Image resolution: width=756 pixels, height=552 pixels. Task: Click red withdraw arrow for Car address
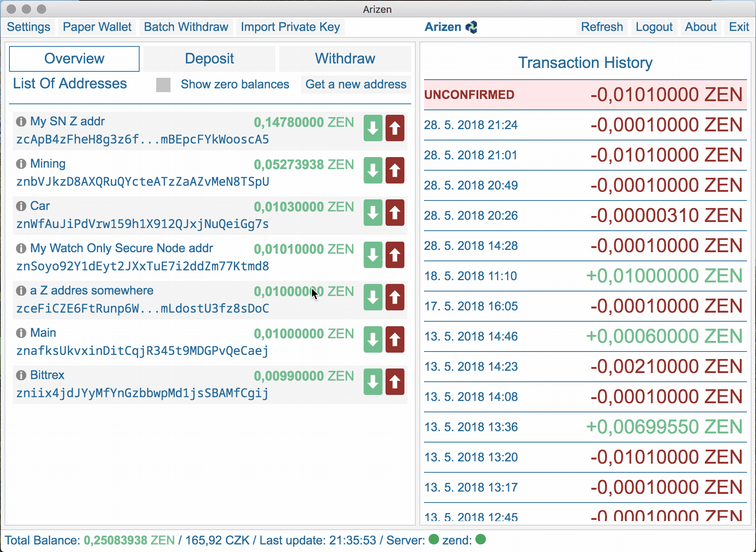(x=395, y=213)
